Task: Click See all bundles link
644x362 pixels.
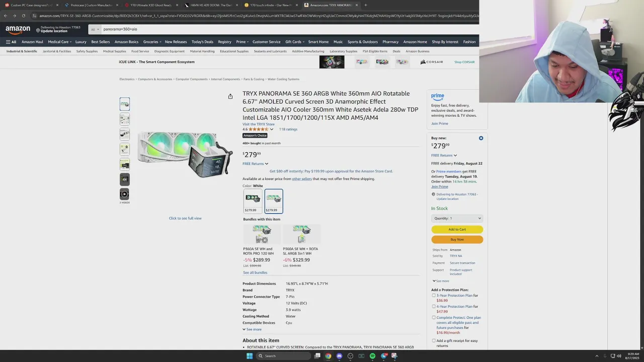Action: point(255,273)
